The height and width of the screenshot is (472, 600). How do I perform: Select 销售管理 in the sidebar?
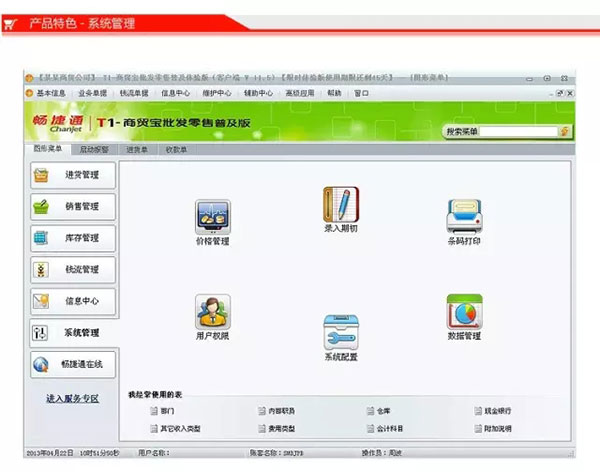click(x=73, y=207)
